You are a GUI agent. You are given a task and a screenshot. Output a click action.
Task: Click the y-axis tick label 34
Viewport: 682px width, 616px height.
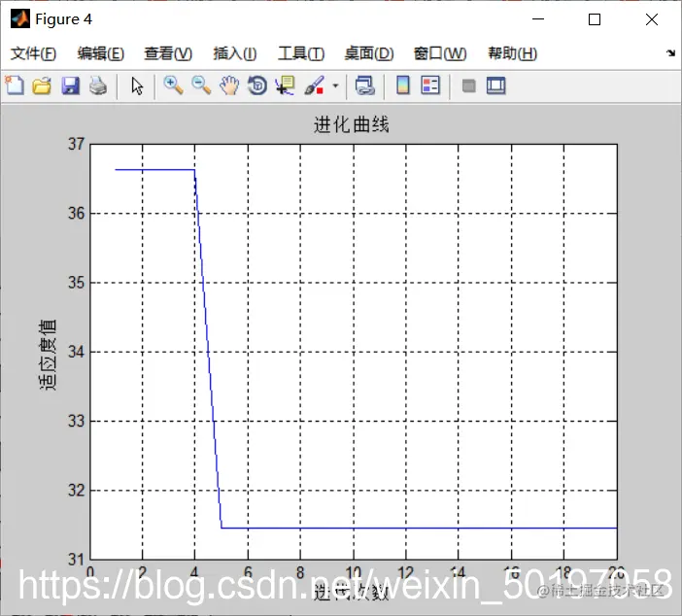pyautogui.click(x=76, y=352)
